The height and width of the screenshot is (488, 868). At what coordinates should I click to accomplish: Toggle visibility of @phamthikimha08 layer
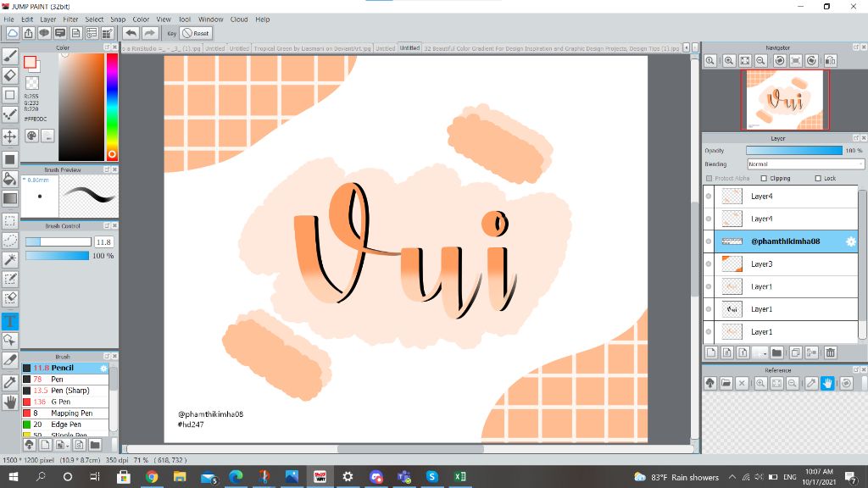[709, 241]
